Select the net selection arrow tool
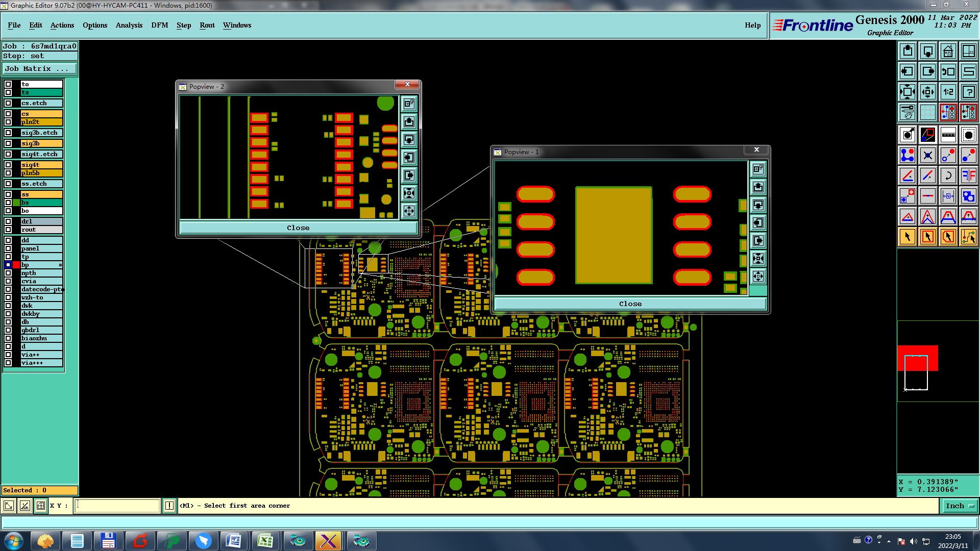 coord(968,237)
